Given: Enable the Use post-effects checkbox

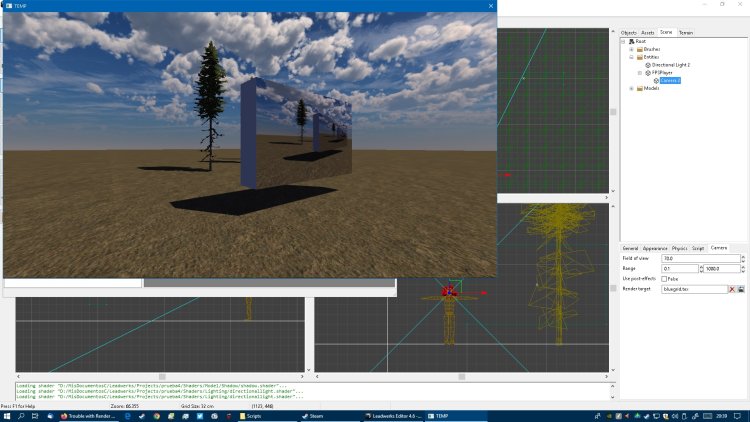Looking at the screenshot, I should point(665,279).
